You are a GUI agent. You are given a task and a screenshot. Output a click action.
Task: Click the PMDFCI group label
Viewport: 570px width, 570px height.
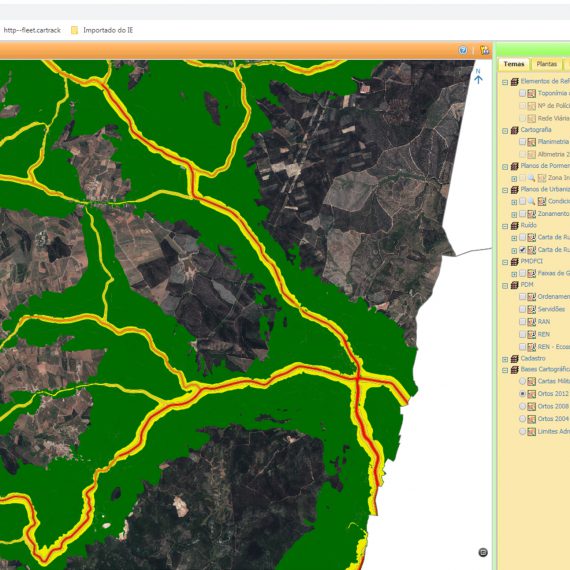(531, 261)
